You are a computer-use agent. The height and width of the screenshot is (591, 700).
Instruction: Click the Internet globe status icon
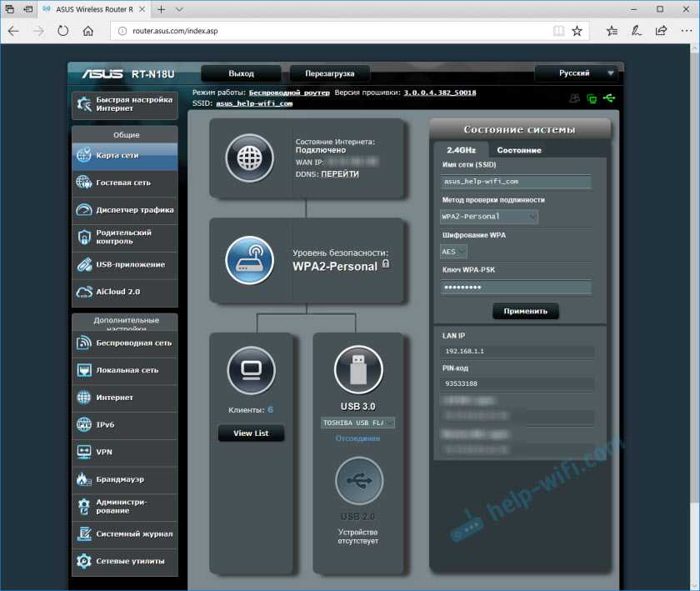(x=249, y=158)
